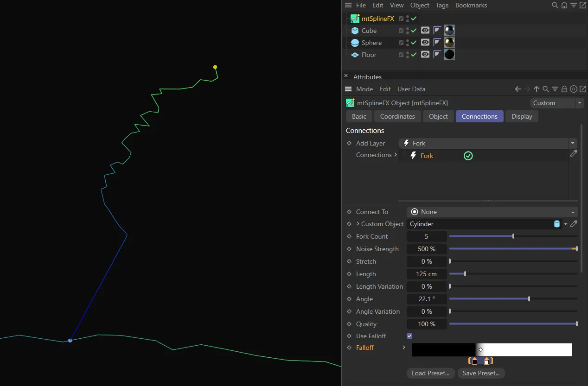
Task: Click the mtSplineFX object icon in hierarchy
Action: pos(355,19)
